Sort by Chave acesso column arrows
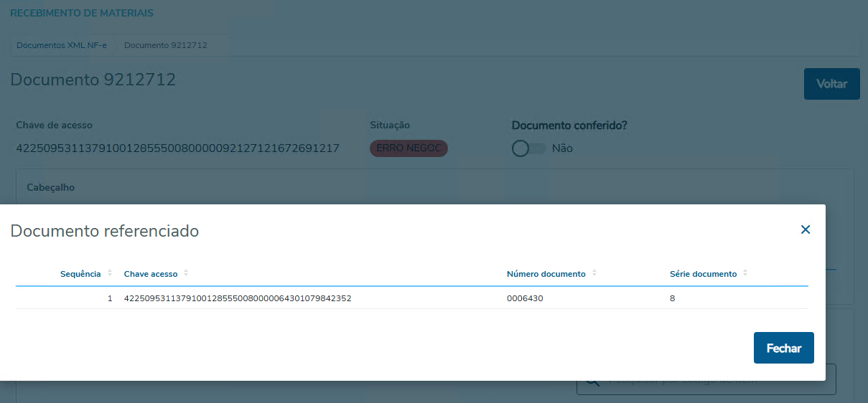 pos(186,273)
